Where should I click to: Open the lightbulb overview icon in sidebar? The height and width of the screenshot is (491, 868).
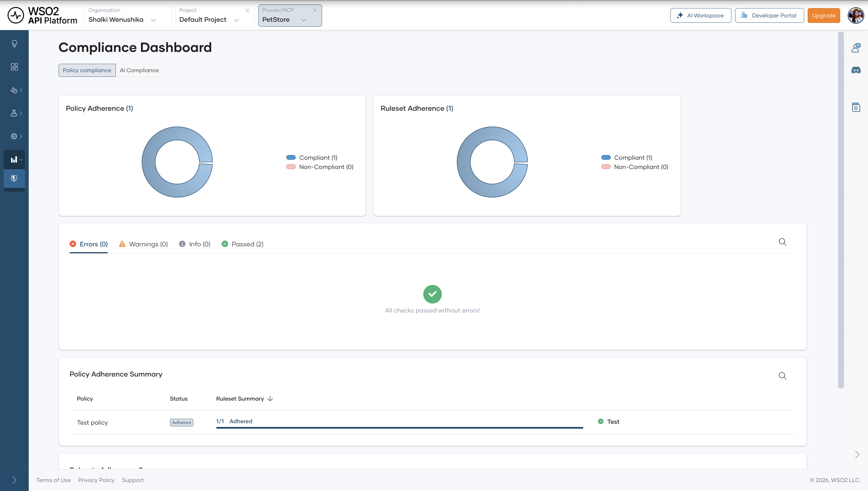click(14, 43)
